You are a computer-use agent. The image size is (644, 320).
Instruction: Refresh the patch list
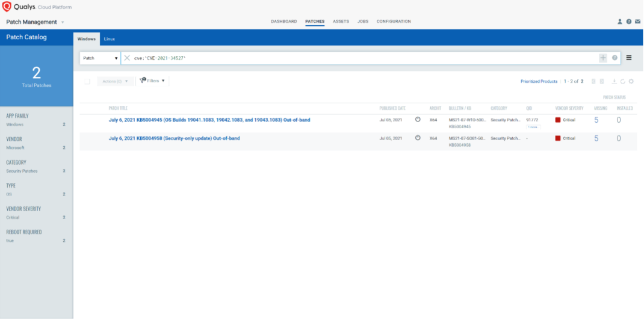coord(623,81)
